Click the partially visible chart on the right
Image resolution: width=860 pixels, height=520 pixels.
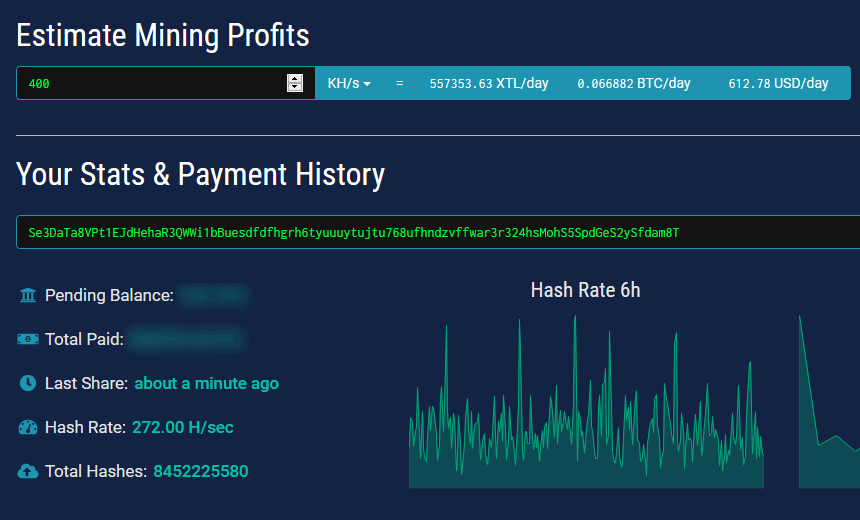(829, 402)
